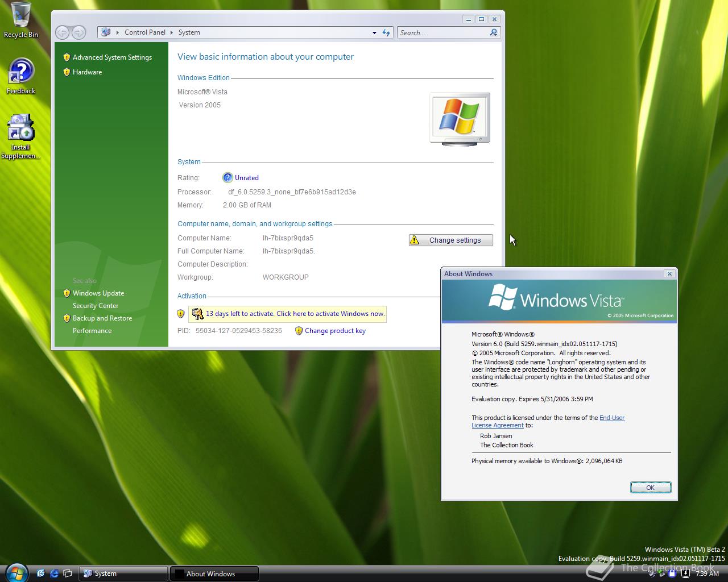The width and height of the screenshot is (728, 582).
Task: Click the question mark rating icon
Action: coord(227,178)
